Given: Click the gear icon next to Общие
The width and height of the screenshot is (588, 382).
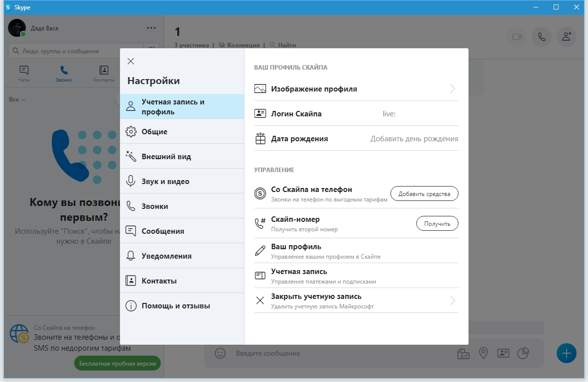Looking at the screenshot, I should point(130,131).
